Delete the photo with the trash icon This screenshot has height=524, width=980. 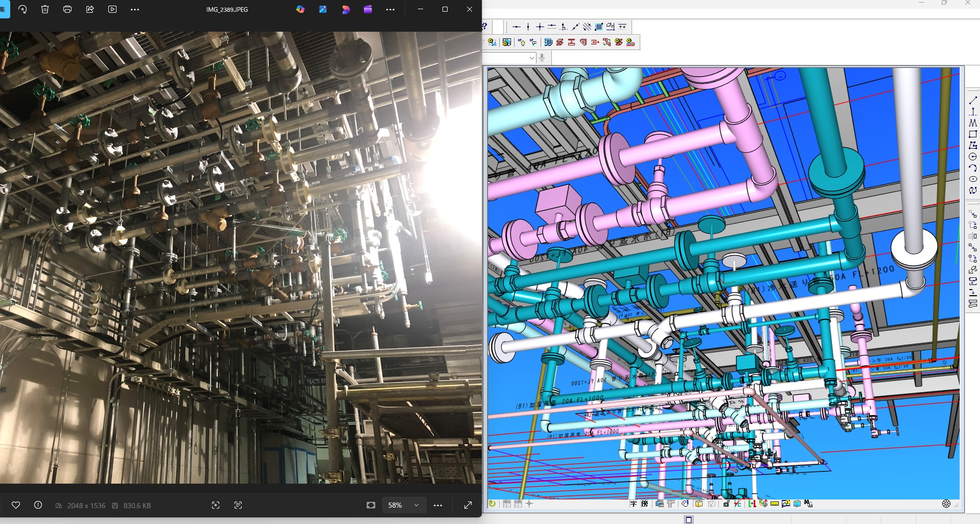pyautogui.click(x=45, y=9)
